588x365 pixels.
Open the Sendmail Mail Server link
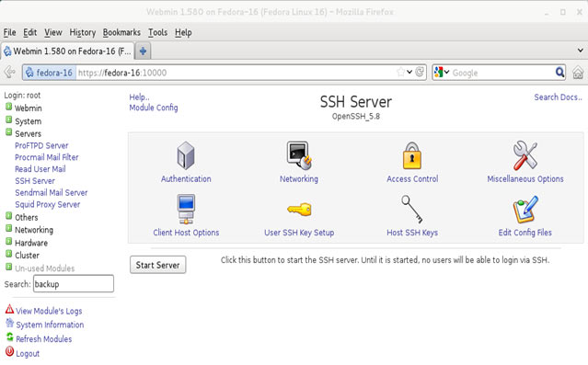coord(52,193)
